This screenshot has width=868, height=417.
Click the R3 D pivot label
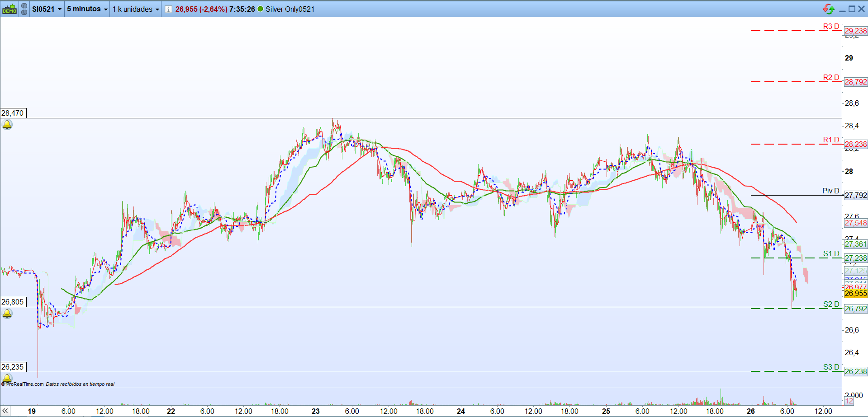(831, 26)
